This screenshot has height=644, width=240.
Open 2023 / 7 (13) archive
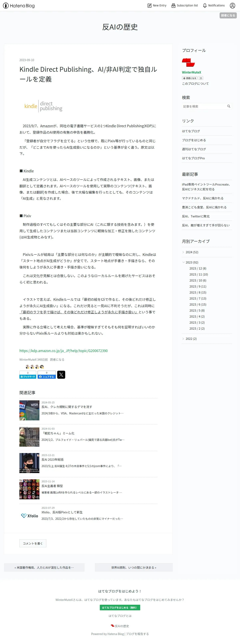198,299
